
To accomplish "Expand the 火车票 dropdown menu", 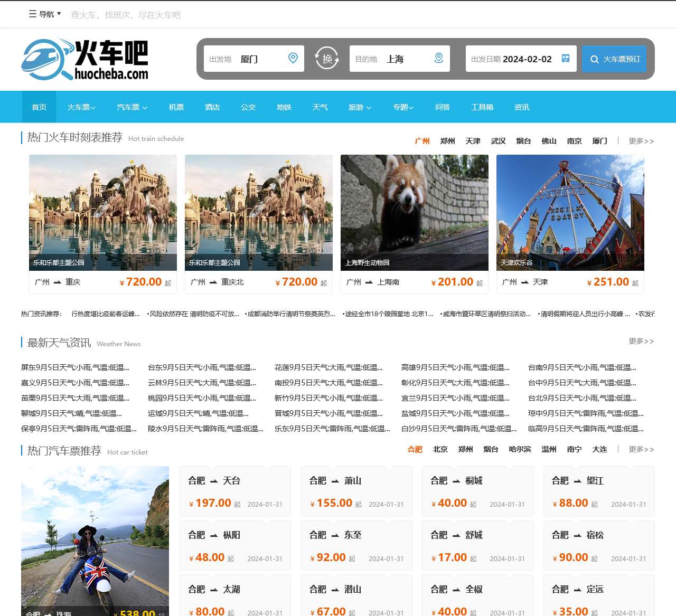I will click(81, 107).
